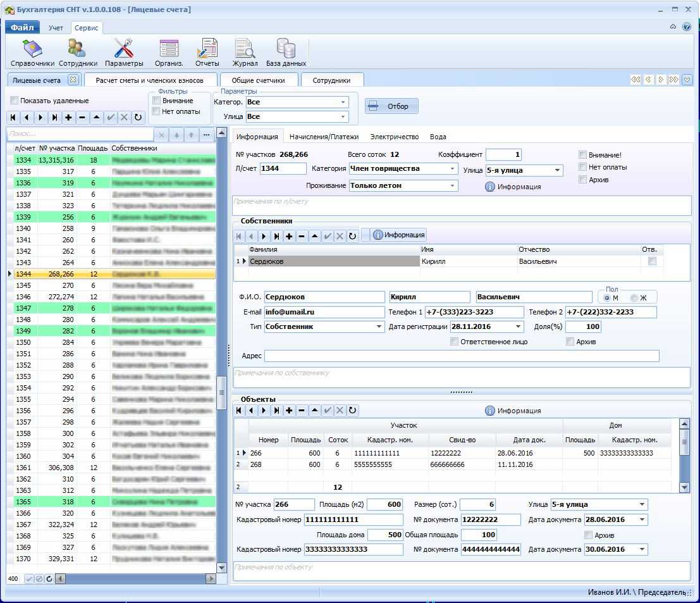The image size is (700, 603).
Task: Click Информация link below Коэффициент
Action: 513,187
